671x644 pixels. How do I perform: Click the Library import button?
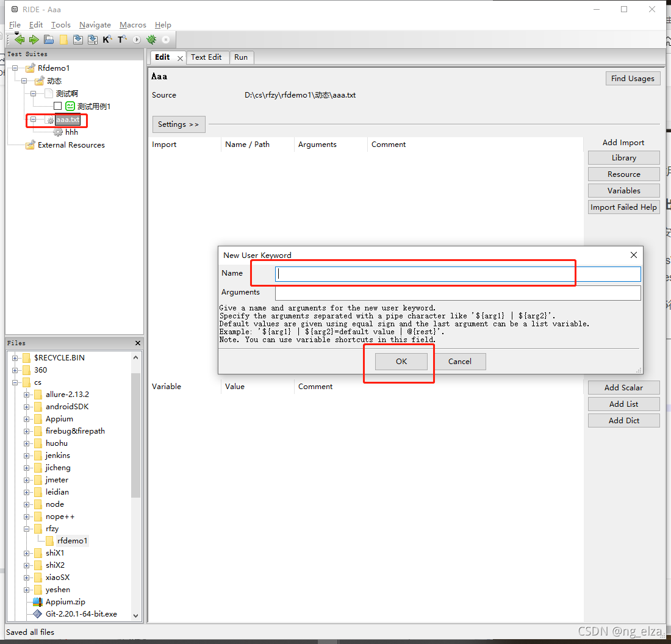pos(623,158)
